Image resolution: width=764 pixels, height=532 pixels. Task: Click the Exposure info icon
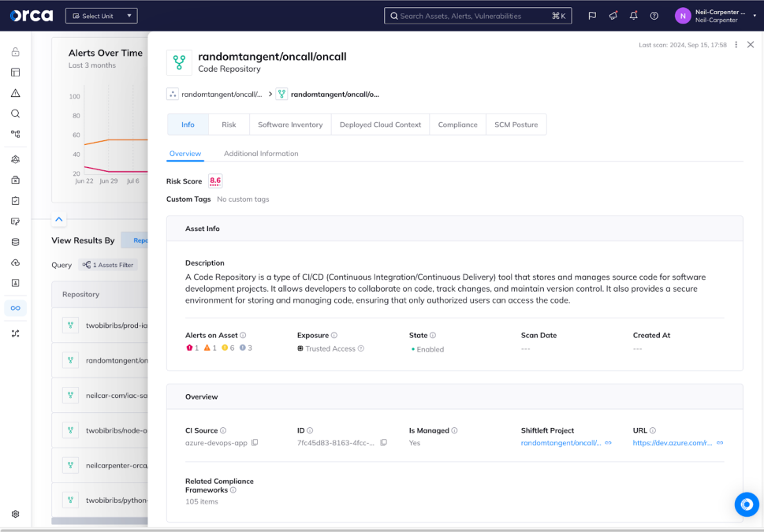coord(334,335)
